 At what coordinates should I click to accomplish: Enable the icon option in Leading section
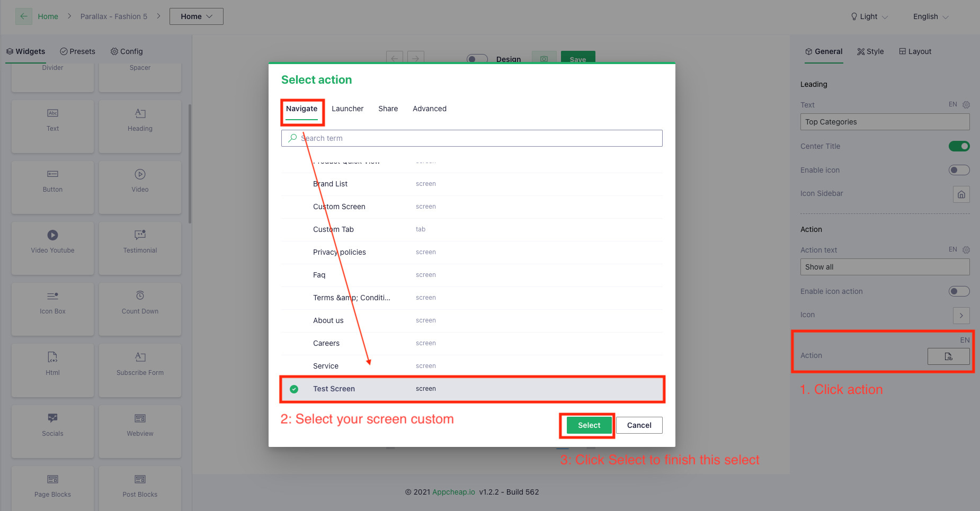(x=958, y=169)
